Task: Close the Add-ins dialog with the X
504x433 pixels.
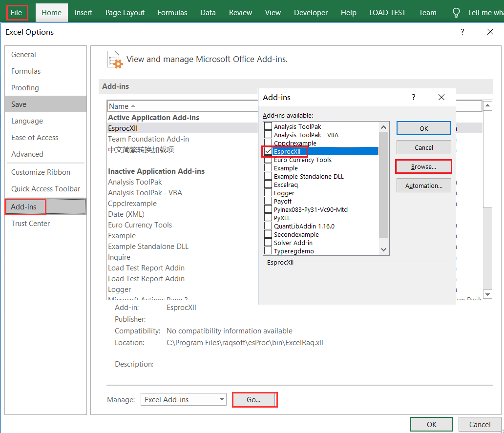Action: tap(441, 97)
